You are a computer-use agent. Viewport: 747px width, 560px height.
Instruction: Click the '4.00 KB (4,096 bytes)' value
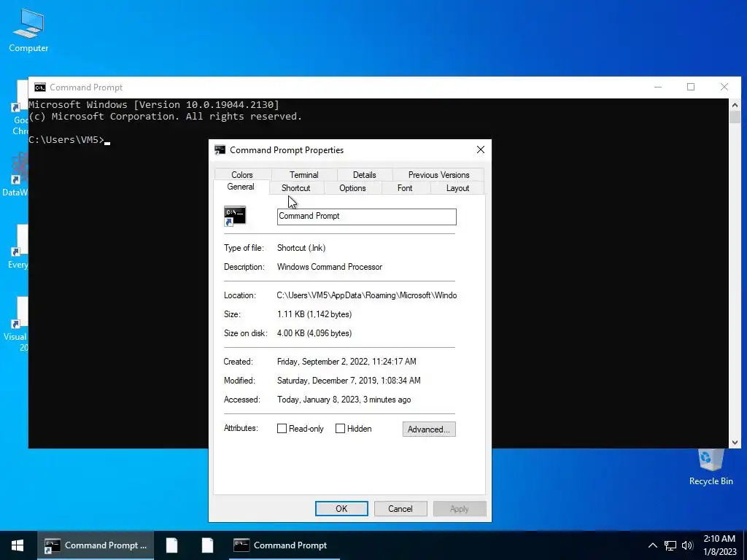pyautogui.click(x=314, y=333)
